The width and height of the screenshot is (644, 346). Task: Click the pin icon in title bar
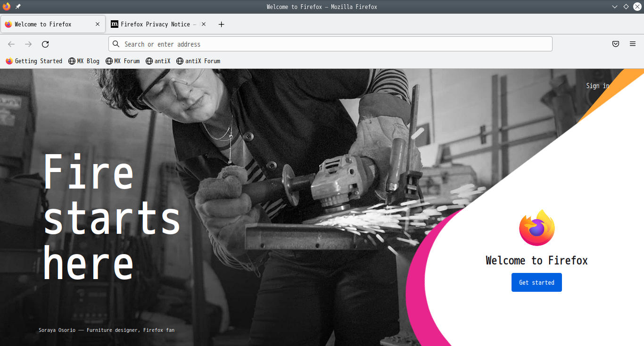18,7
